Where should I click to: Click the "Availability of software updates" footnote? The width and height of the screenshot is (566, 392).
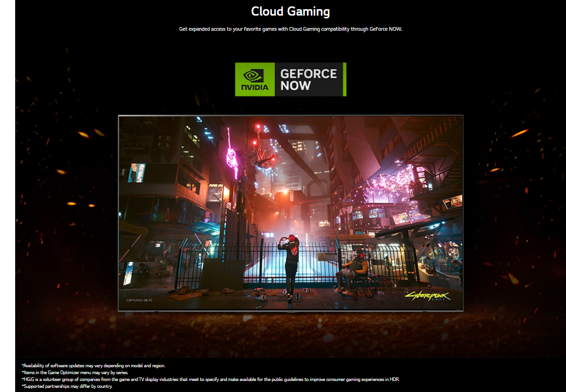click(x=93, y=365)
